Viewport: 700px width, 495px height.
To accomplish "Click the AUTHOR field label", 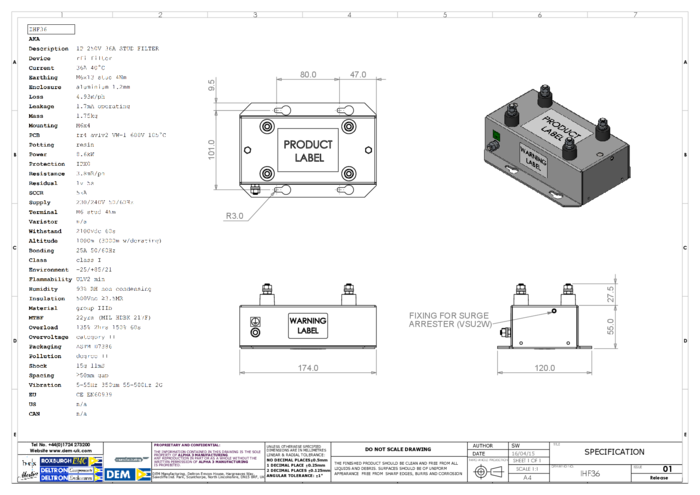I will point(483,446).
